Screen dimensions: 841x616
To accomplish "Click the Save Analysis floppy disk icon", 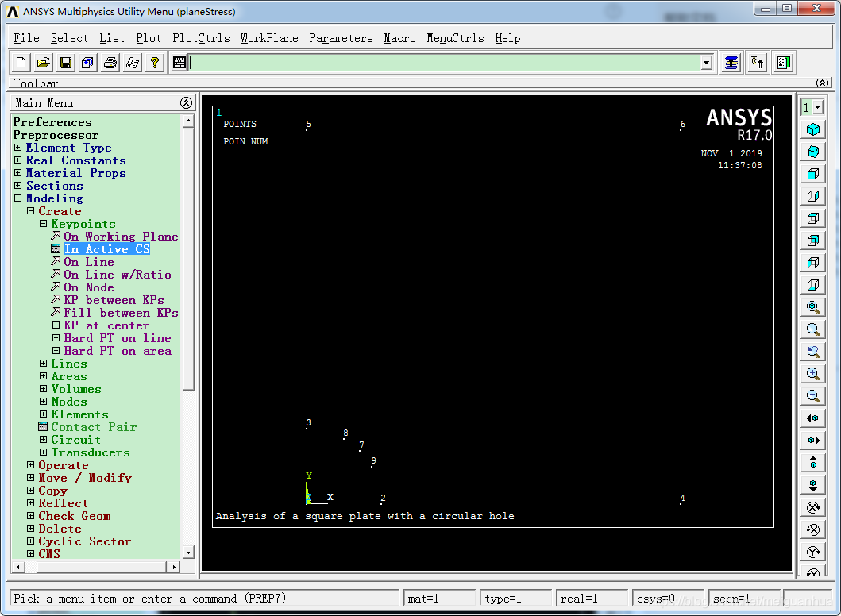I will [66, 63].
